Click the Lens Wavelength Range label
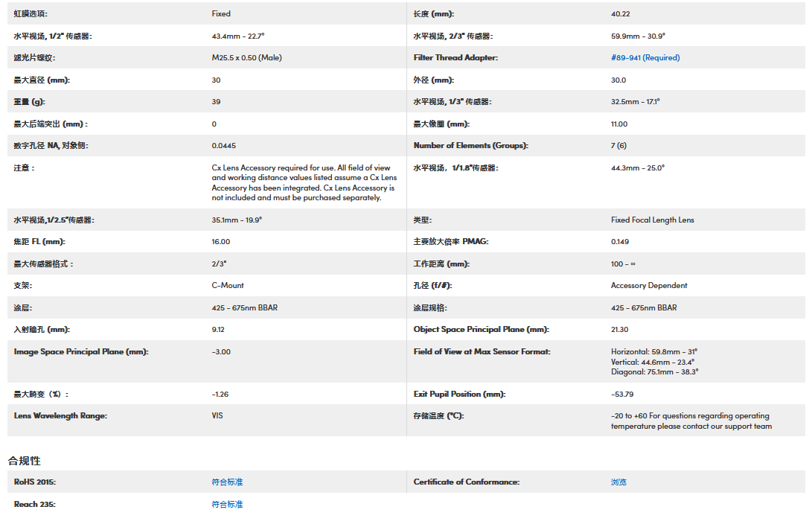Screen dimensions: 812x530 (60, 416)
